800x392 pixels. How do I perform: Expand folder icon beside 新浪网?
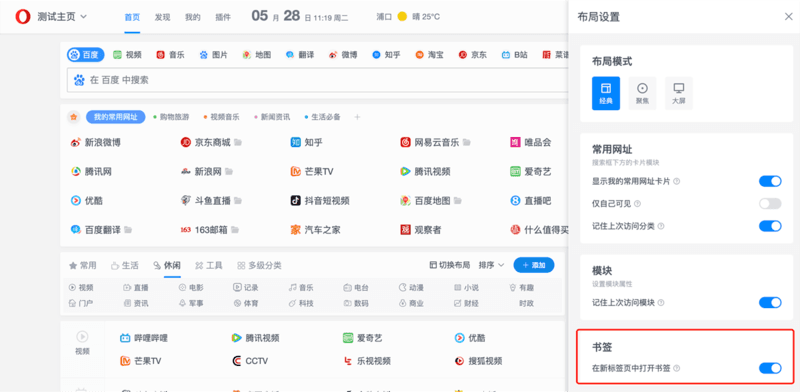[229, 172]
